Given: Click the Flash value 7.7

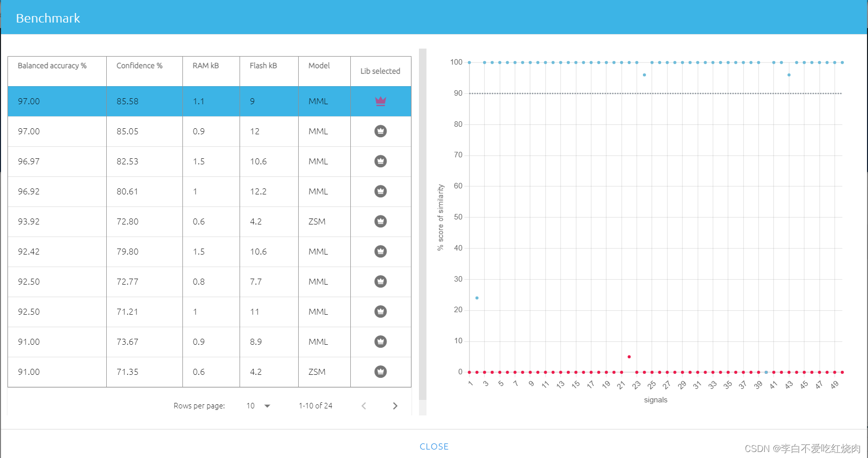Looking at the screenshot, I should (x=256, y=282).
